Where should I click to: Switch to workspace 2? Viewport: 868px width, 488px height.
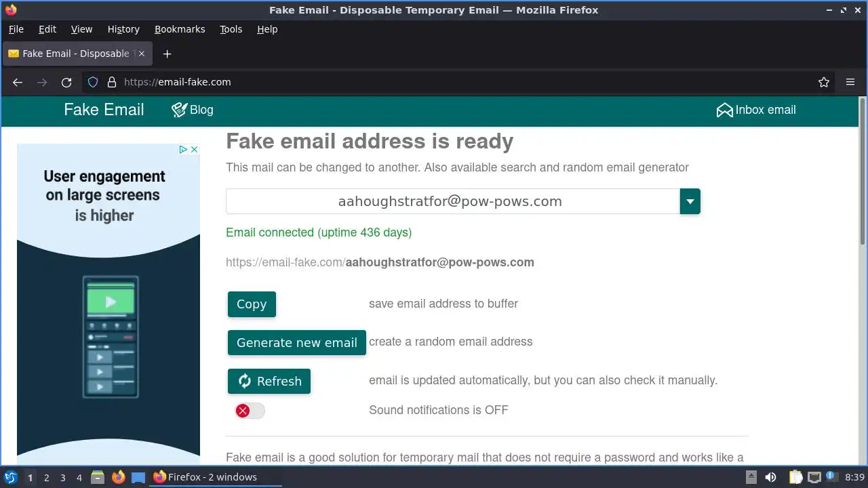click(46, 477)
